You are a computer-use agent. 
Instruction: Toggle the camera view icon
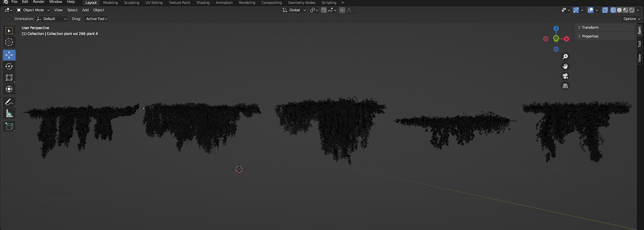(565, 76)
